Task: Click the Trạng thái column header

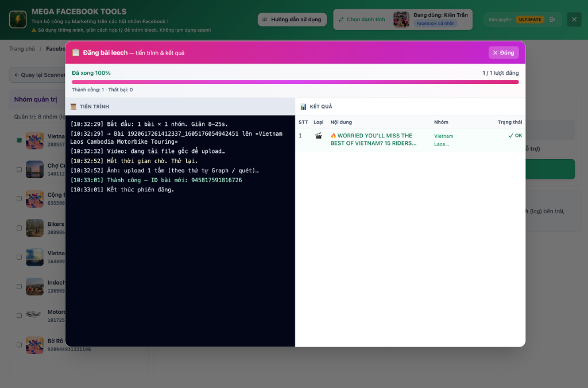Action: (510, 122)
